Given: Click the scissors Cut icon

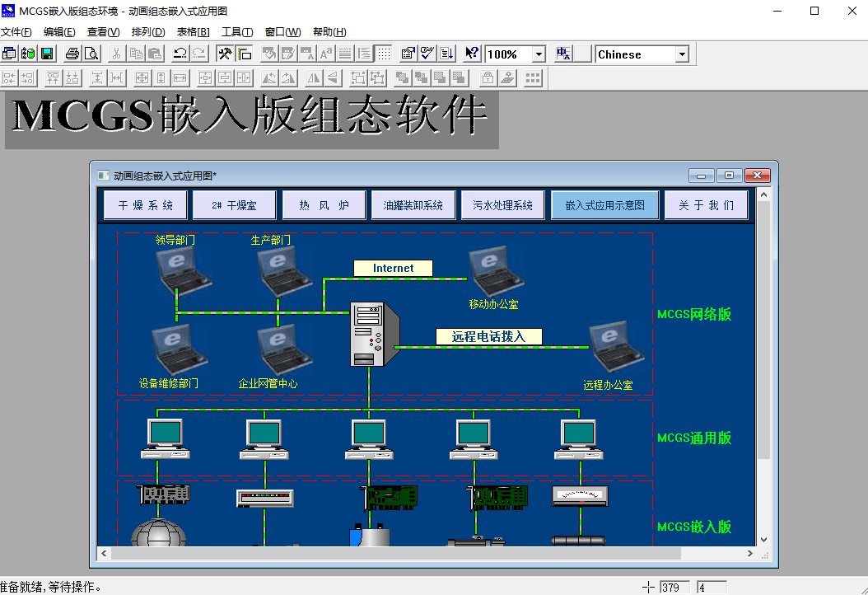Looking at the screenshot, I should (x=116, y=54).
